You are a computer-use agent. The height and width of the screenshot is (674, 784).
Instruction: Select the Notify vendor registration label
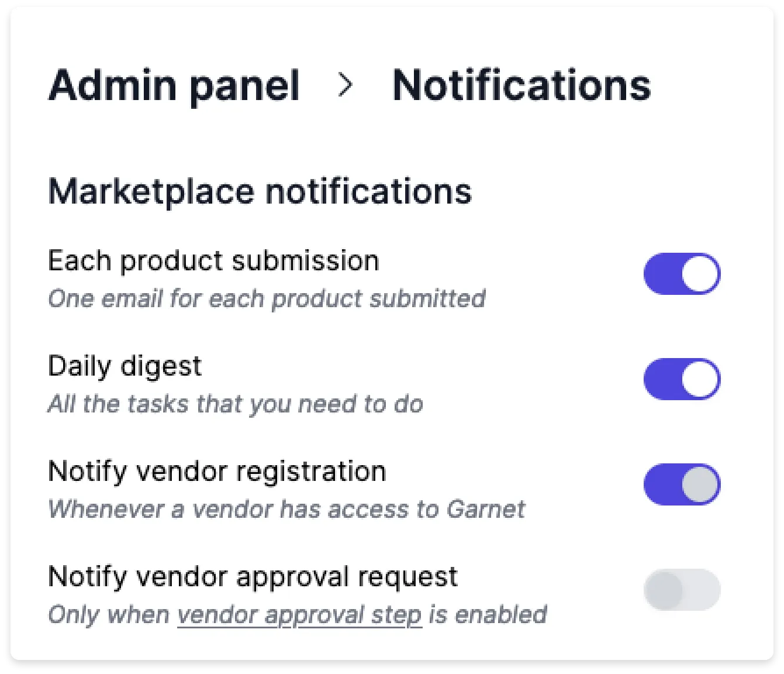pos(217,472)
